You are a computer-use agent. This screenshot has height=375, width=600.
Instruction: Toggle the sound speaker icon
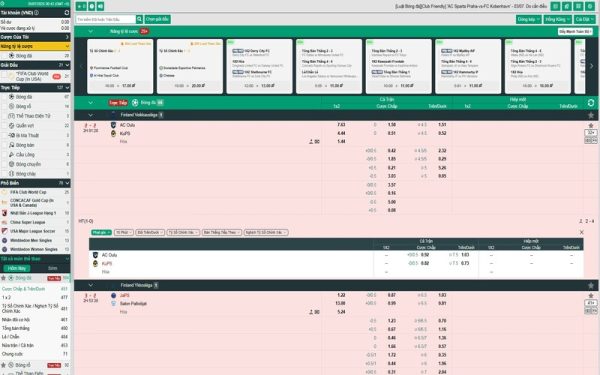[100, 6]
